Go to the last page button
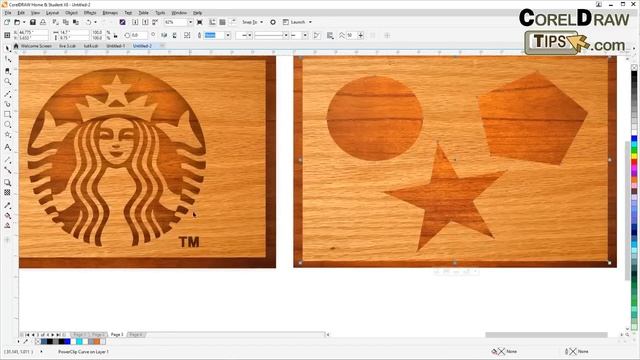The width and height of the screenshot is (640, 360). (58, 335)
